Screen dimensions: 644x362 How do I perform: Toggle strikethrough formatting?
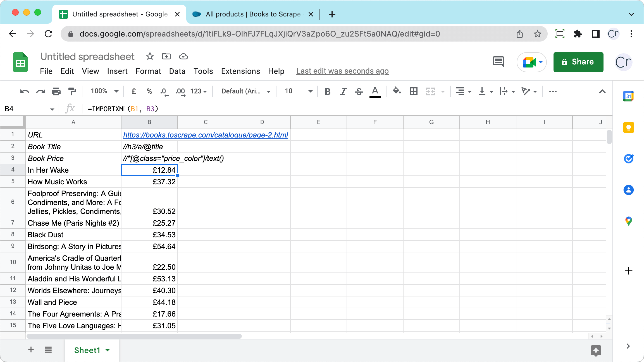coord(359,91)
